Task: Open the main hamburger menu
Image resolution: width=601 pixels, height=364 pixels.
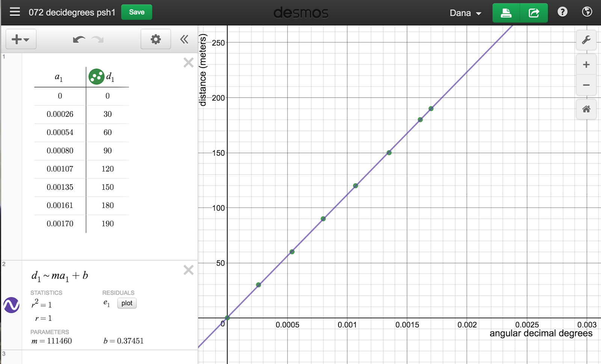Action: coord(15,12)
